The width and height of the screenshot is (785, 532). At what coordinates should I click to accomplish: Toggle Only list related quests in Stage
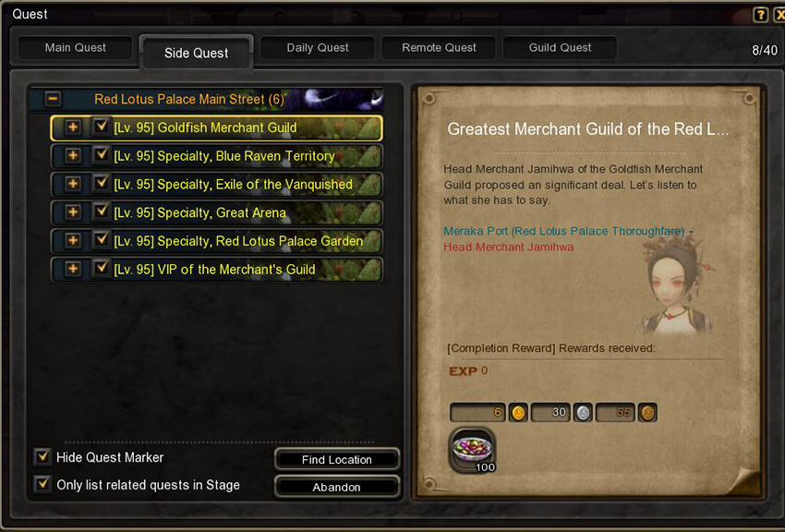[x=42, y=484]
